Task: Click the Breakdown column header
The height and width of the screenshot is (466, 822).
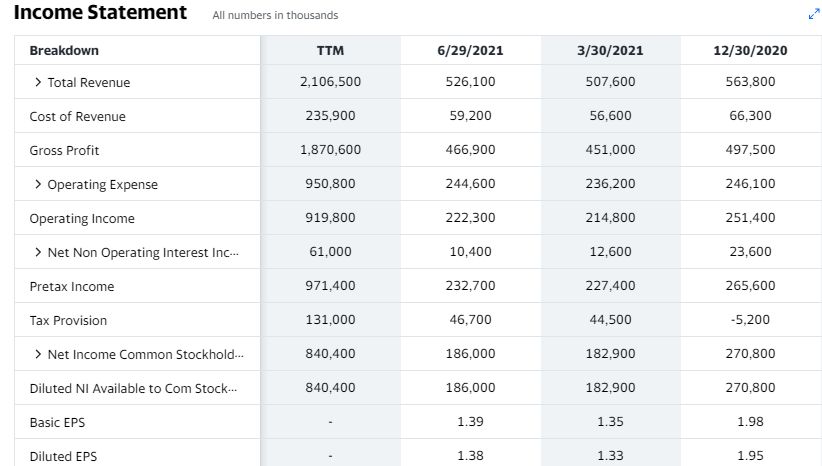Action: coord(64,50)
